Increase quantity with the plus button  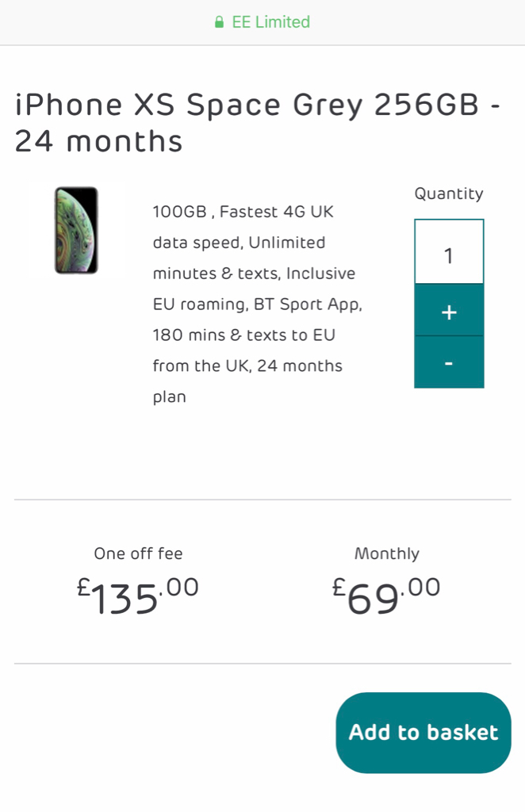coord(449,312)
